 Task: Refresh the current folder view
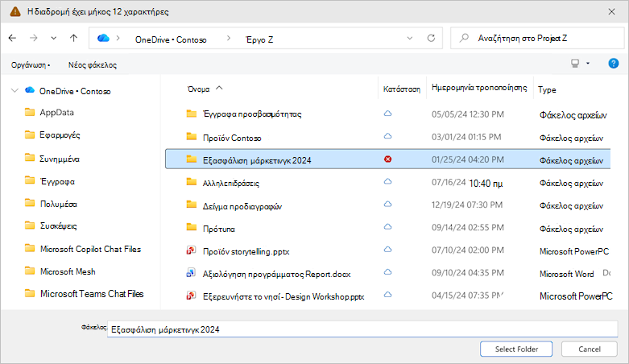point(431,38)
